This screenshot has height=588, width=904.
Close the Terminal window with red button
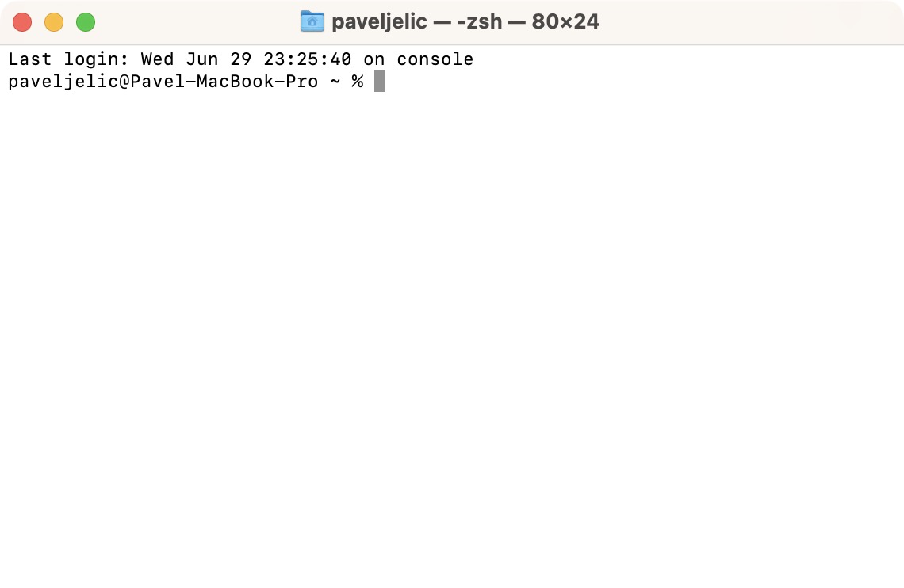pyautogui.click(x=22, y=22)
